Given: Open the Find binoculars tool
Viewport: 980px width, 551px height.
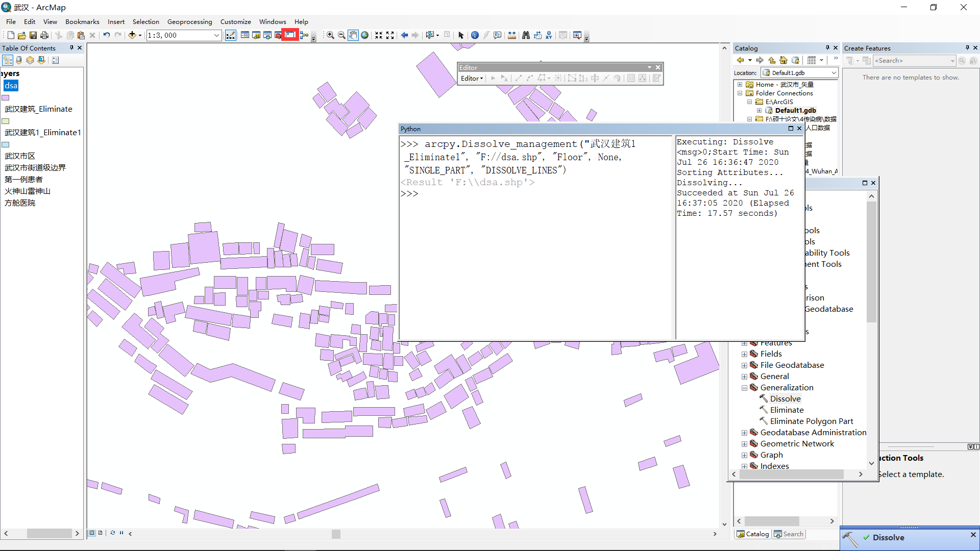Looking at the screenshot, I should coord(526,35).
